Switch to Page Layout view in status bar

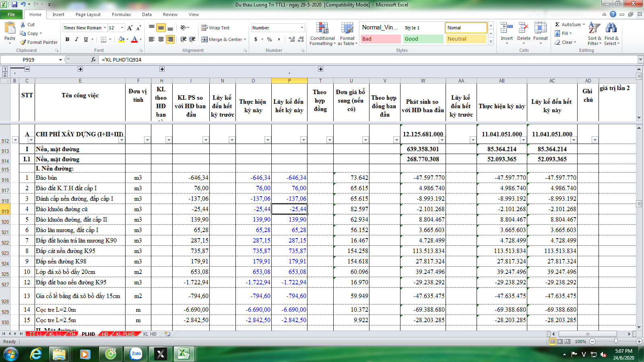tap(560, 341)
